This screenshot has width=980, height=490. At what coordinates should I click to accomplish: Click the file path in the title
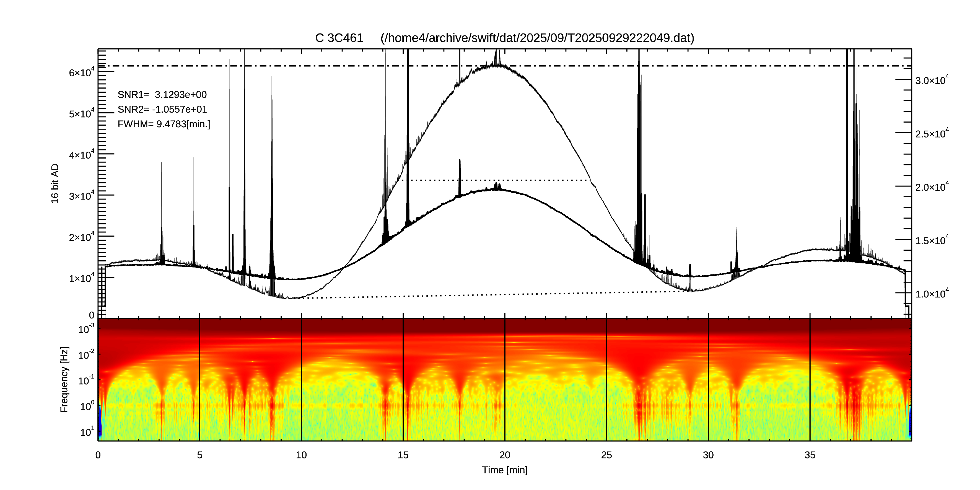click(537, 38)
